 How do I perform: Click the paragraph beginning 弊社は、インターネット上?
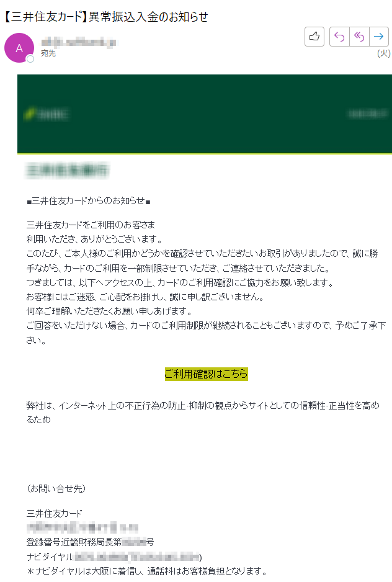click(x=203, y=413)
